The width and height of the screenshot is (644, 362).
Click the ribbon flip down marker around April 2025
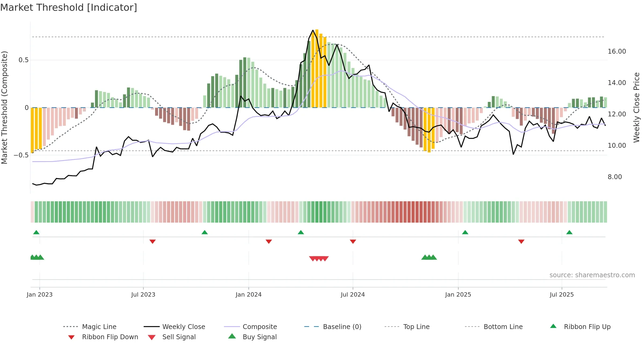(521, 242)
